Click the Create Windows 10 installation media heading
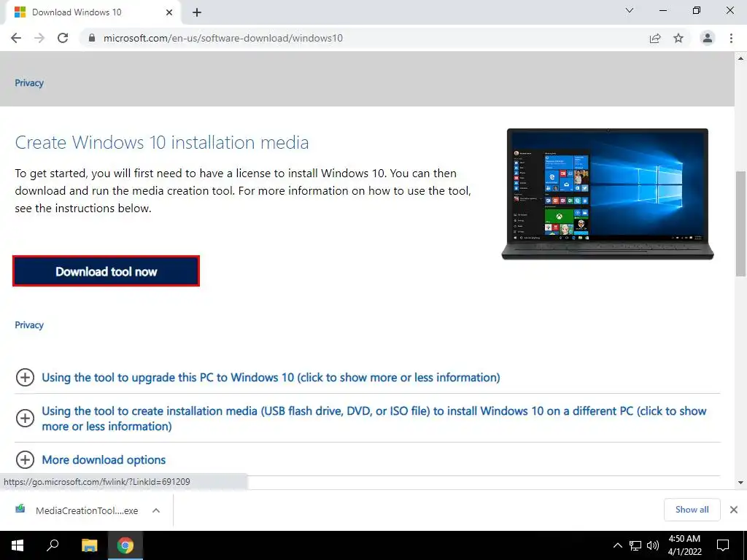This screenshot has height=560, width=747. tap(162, 142)
